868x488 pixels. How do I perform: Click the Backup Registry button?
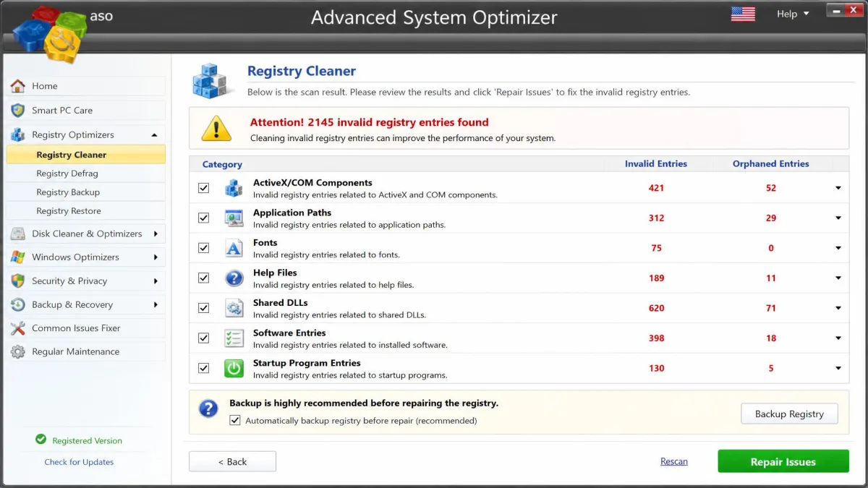click(x=789, y=414)
